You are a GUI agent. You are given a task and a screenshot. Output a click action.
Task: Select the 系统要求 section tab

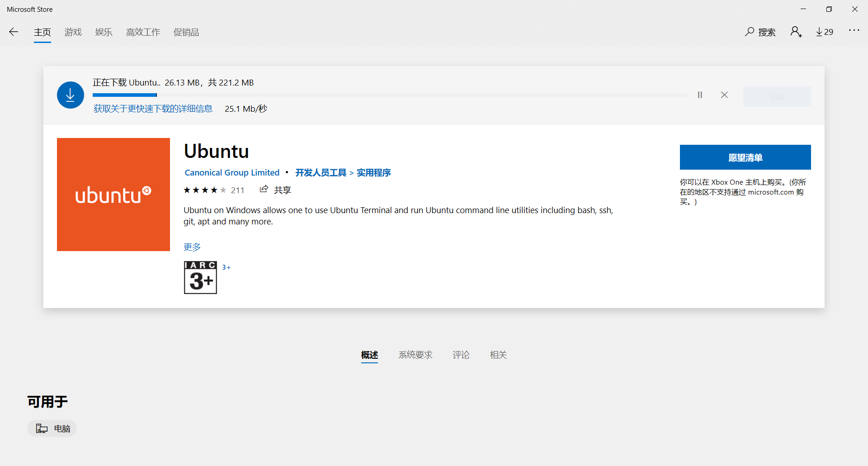pos(415,355)
